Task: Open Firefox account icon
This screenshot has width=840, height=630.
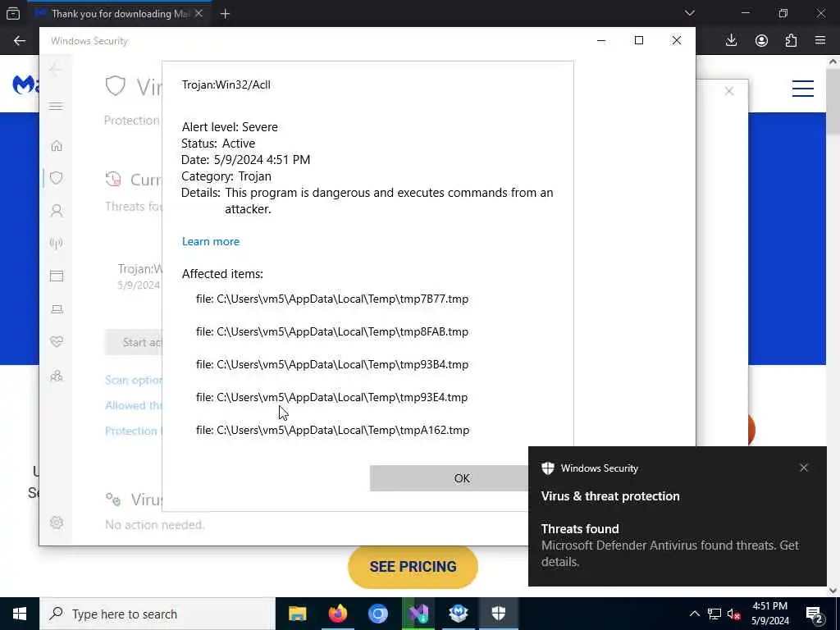Action: coord(761,41)
